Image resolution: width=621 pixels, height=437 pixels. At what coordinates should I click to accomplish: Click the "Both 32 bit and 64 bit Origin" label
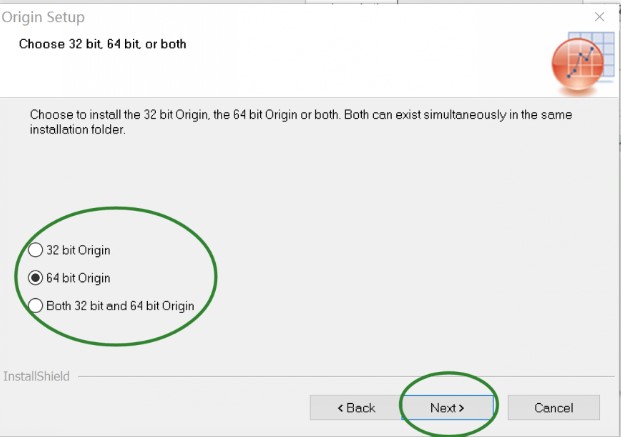[120, 305]
